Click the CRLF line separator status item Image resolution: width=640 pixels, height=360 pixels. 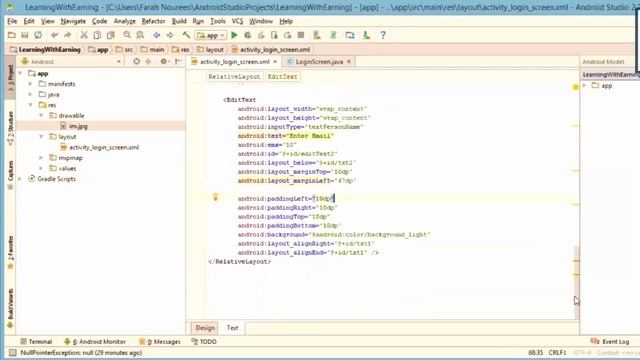tap(557, 352)
